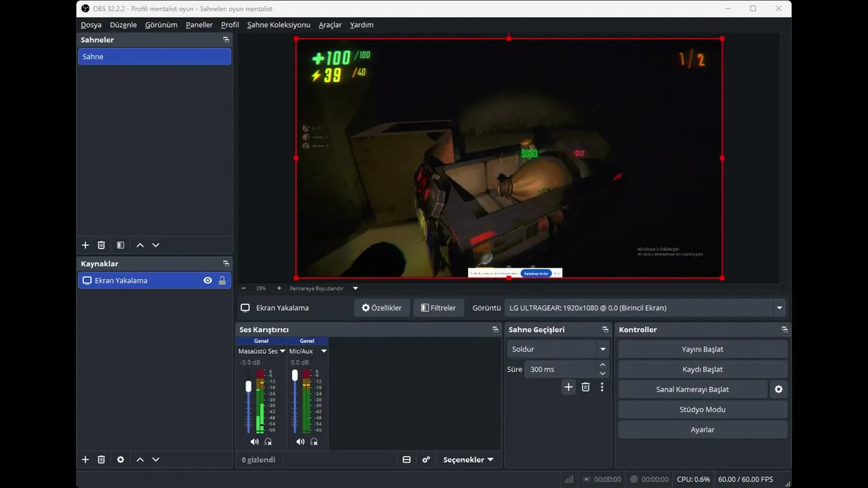Open scene filters from the Sahneler toolbar
This screenshot has width=868, height=488.
[120, 245]
